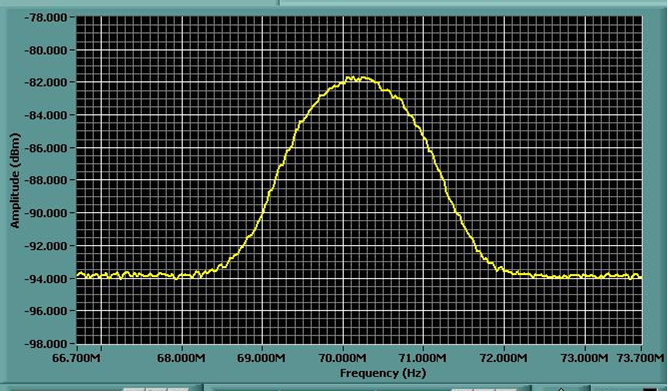668x392 pixels.
Task: Click the -78.000 amplitude axis maximum label
Action: pos(46,17)
